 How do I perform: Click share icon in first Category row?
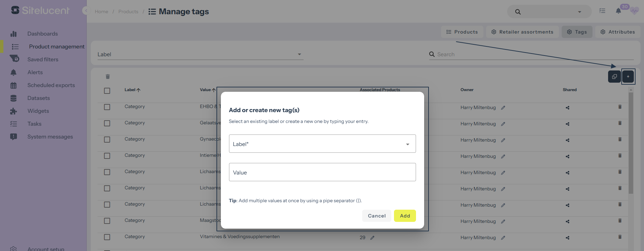[x=567, y=108]
